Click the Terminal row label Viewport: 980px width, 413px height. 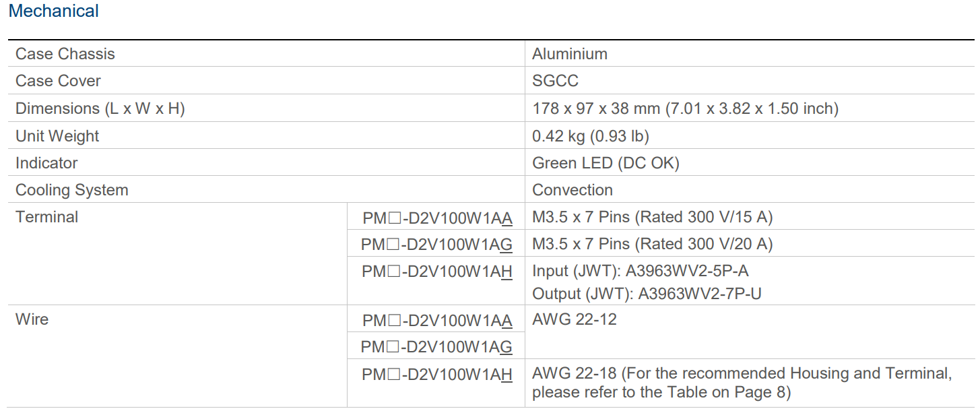coord(46,217)
